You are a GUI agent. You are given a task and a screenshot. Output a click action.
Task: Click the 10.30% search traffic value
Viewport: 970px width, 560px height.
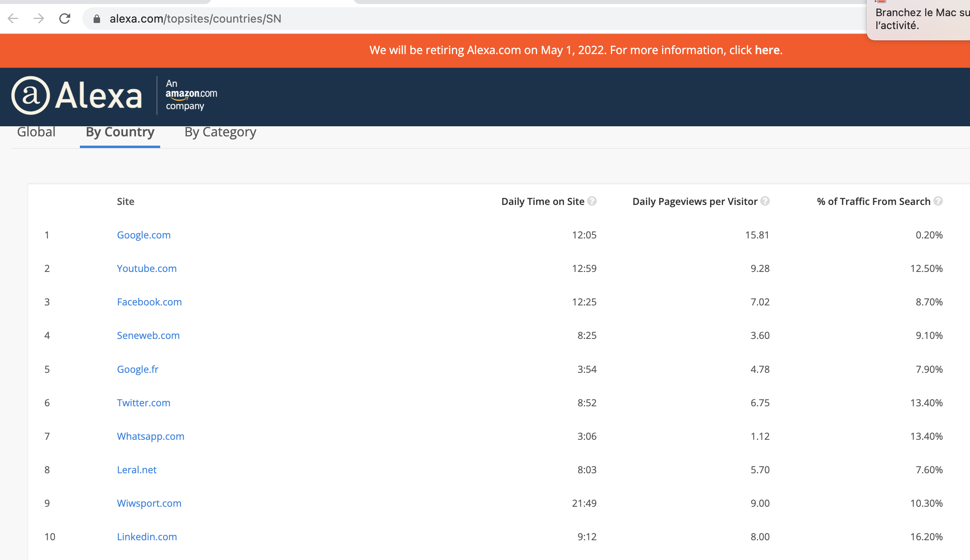tap(926, 503)
